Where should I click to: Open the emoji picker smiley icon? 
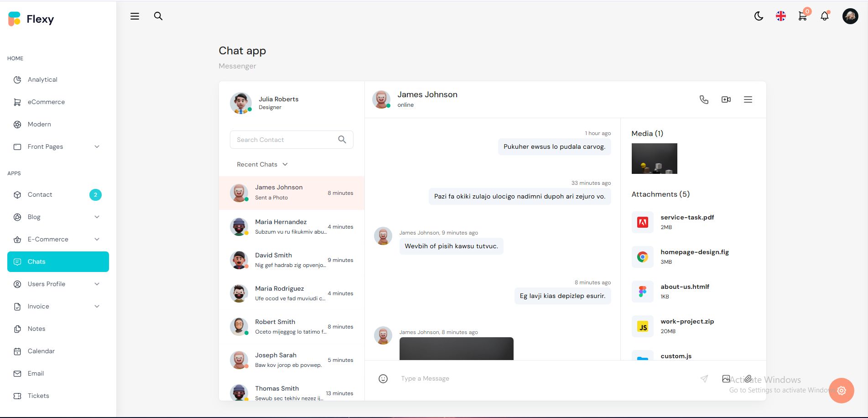click(x=383, y=379)
